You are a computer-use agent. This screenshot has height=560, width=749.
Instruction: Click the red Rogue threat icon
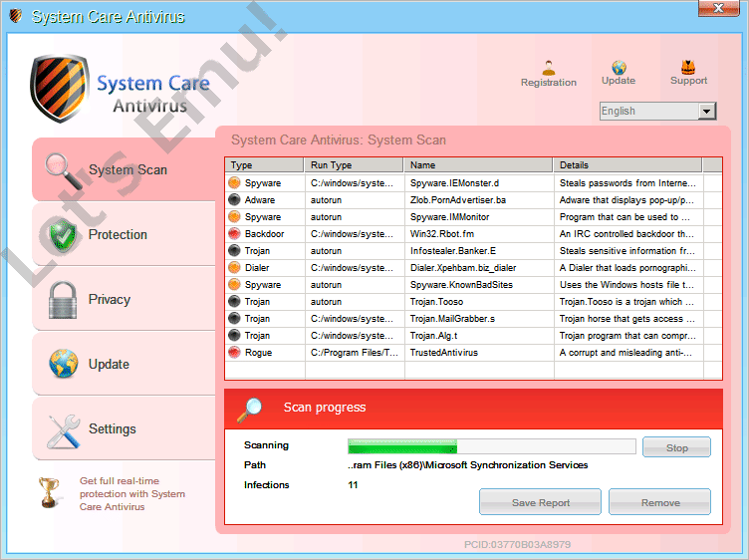point(234,352)
